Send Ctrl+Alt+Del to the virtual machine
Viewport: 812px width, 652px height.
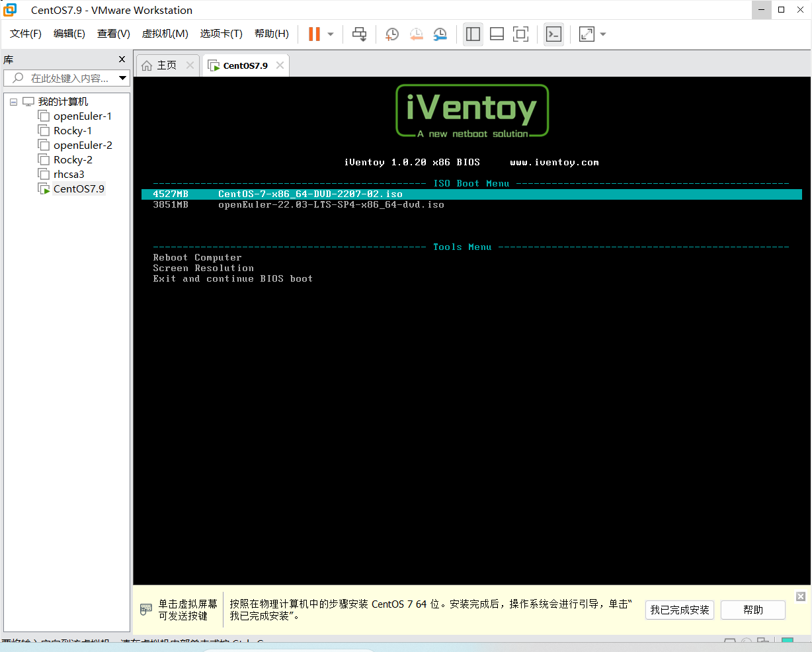pos(359,34)
